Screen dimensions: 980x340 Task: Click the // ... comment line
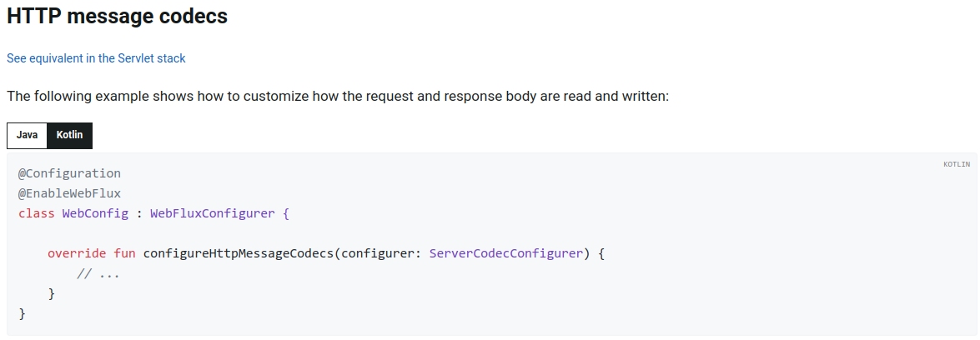98,273
